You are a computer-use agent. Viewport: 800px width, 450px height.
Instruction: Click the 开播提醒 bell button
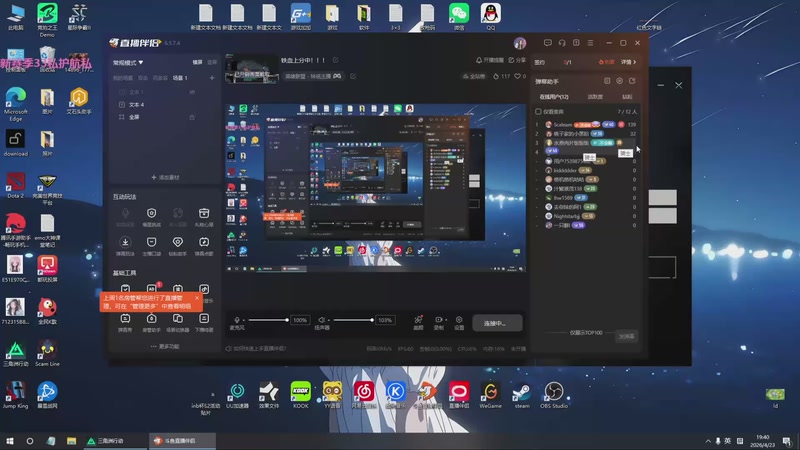click(x=489, y=60)
